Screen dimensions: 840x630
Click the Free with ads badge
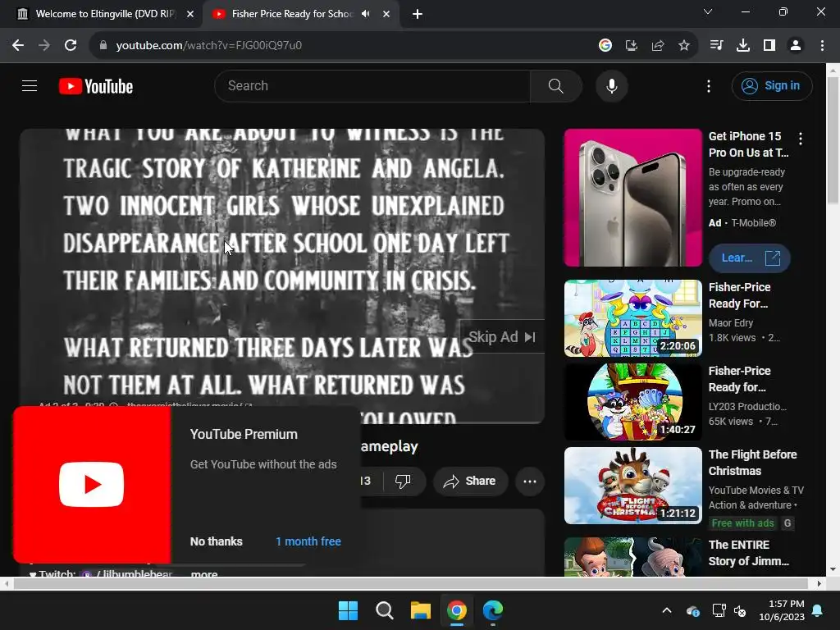pos(742,523)
